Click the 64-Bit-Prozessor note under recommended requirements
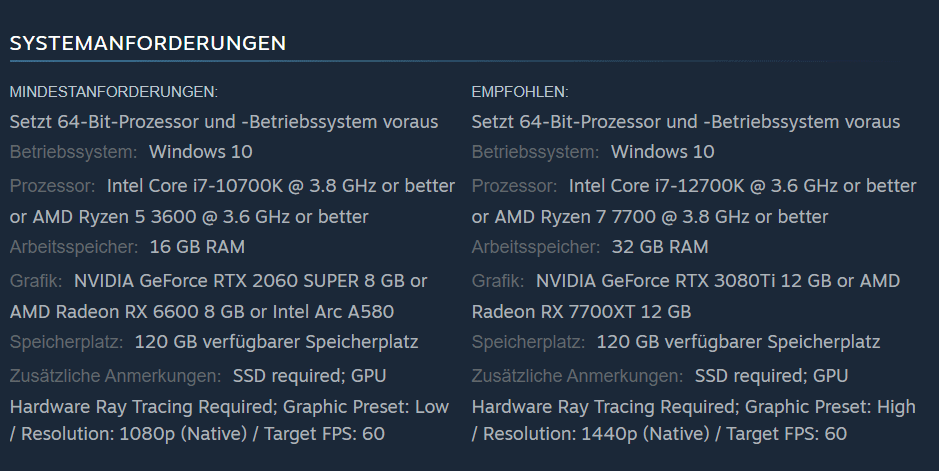The image size is (939, 471). pyautogui.click(x=686, y=122)
